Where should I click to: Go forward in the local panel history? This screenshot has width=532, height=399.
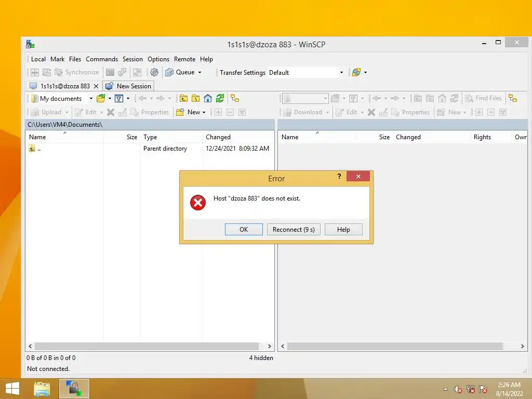click(x=160, y=98)
